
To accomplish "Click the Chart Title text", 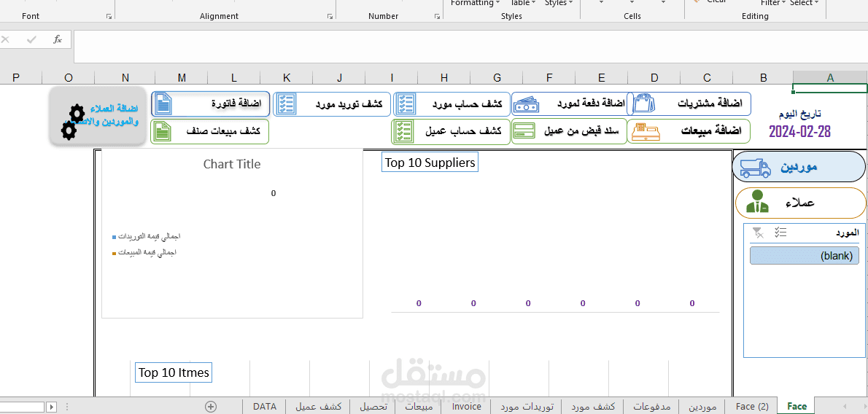I will (231, 164).
